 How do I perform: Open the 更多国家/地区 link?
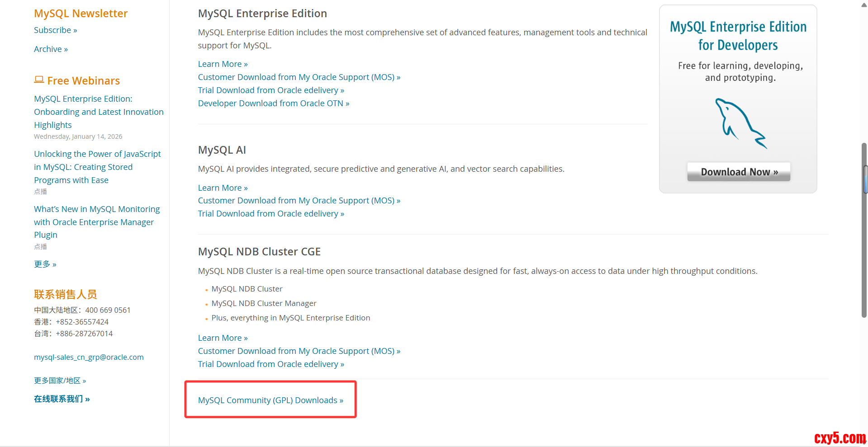click(60, 381)
